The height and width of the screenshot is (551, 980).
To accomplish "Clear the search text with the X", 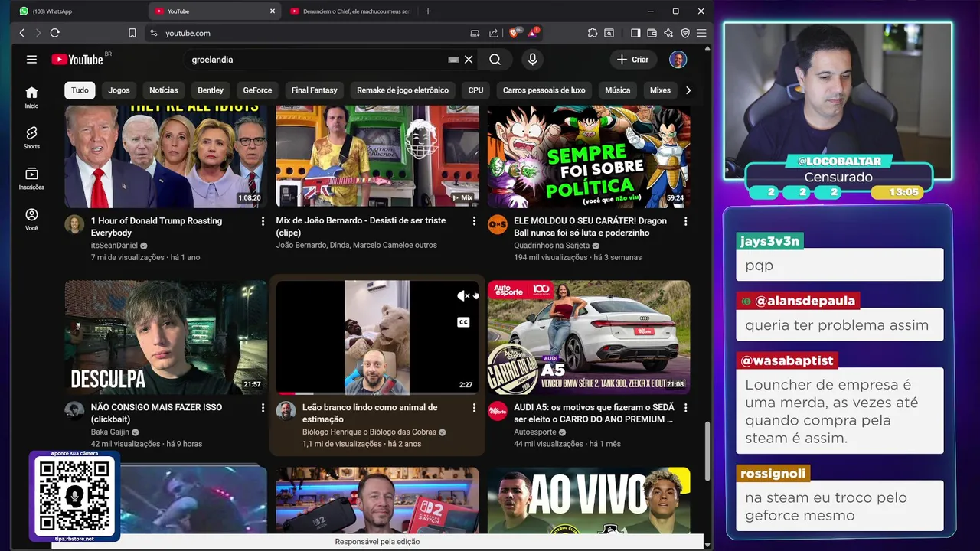I will 469,60.
